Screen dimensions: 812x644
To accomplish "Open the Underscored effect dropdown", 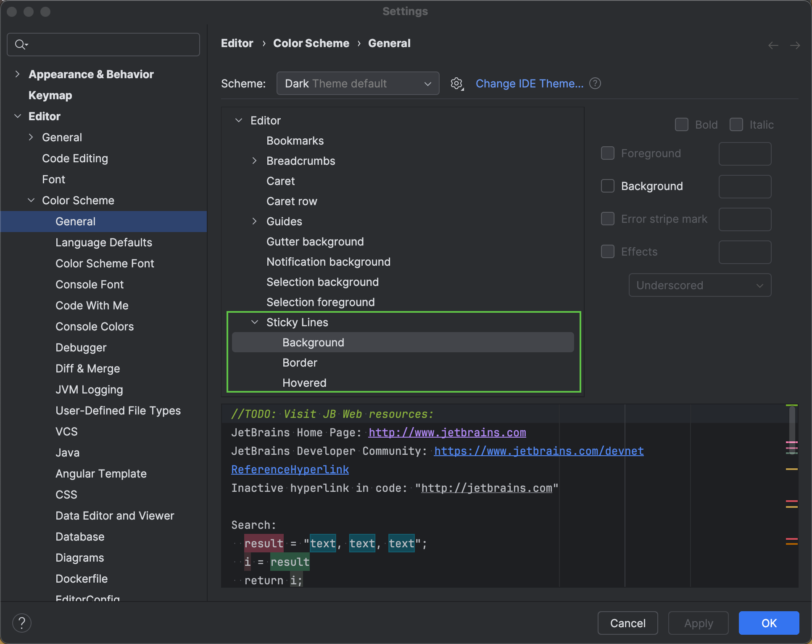I will pyautogui.click(x=699, y=285).
